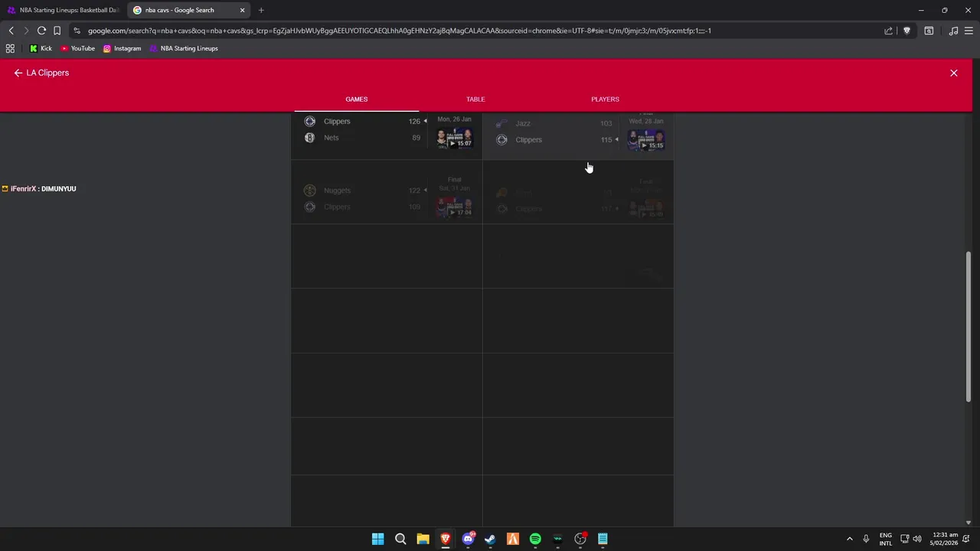Open volume settings in system tray
Viewport: 980px width, 551px height.
[917, 539]
